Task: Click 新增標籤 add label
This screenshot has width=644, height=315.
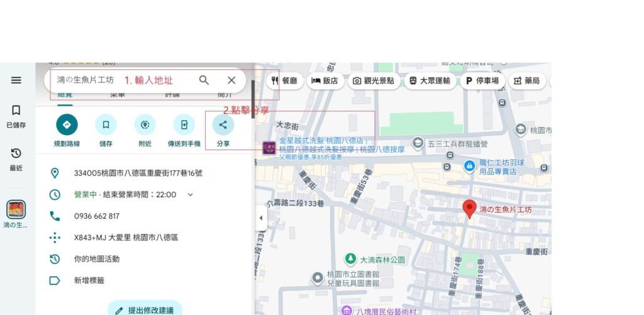Action: point(89,280)
